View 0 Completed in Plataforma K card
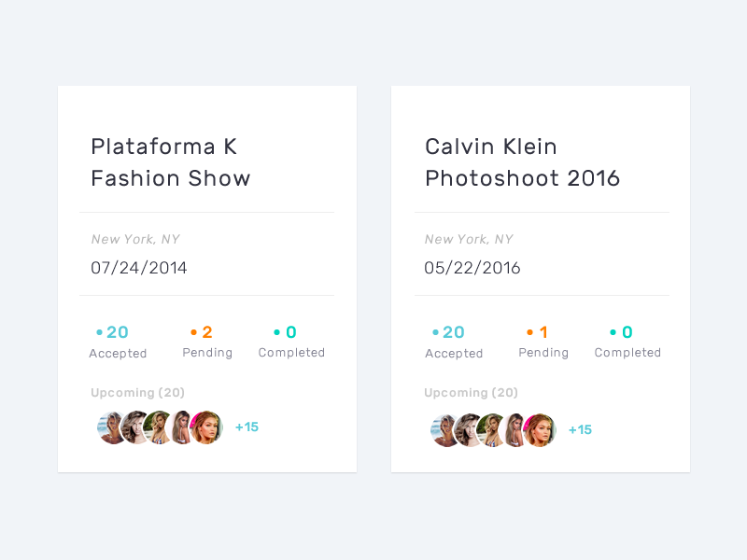The height and width of the screenshot is (560, 747). (291, 342)
